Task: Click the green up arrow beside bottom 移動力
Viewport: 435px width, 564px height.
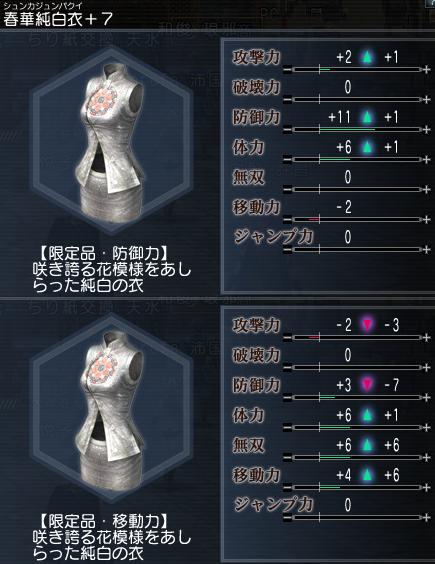Action: tap(367, 475)
